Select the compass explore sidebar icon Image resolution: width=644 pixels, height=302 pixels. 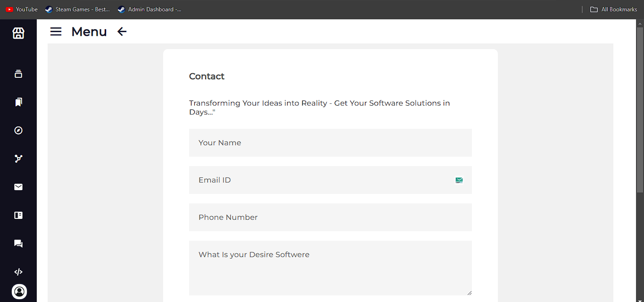pos(18,130)
